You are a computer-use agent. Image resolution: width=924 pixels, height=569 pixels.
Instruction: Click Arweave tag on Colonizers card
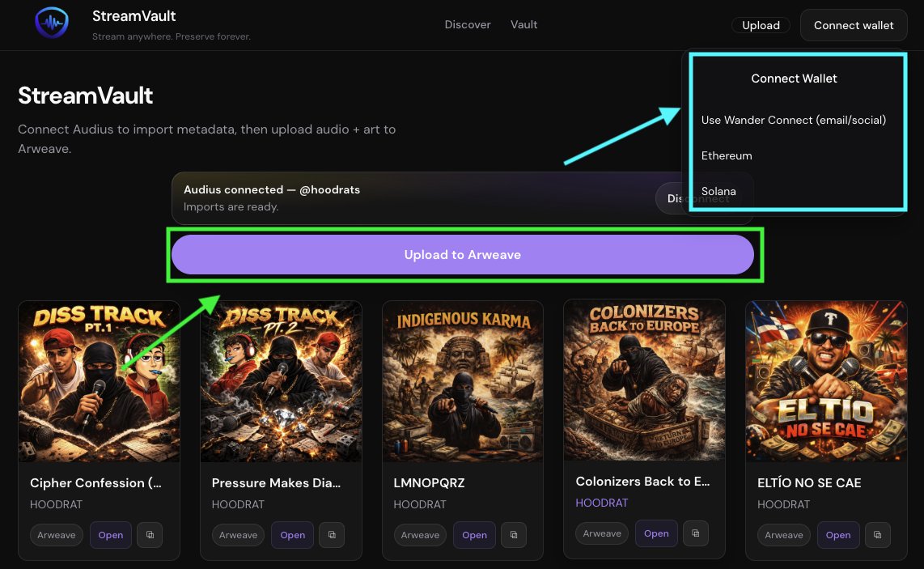(602, 533)
